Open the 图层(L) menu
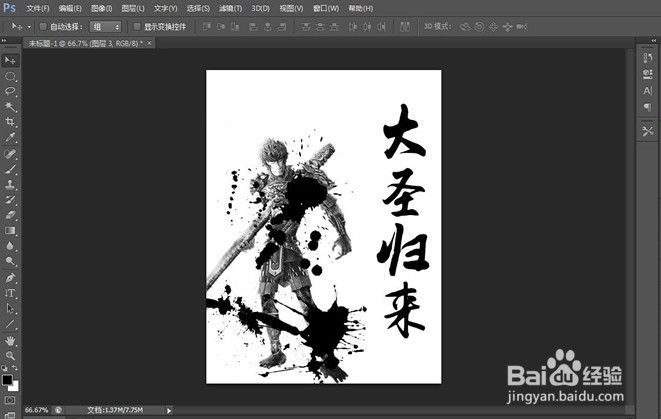This screenshot has width=661, height=419. 133,8
